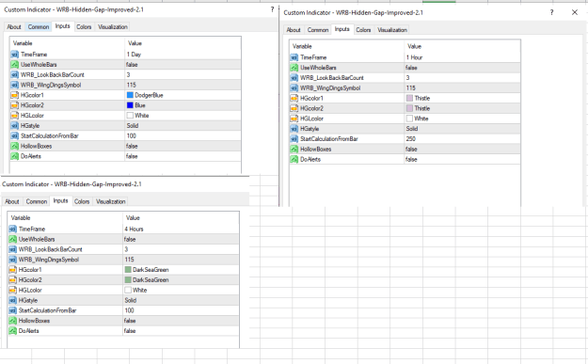Click the help question mark in 1 Hour dialog

[x=551, y=12]
